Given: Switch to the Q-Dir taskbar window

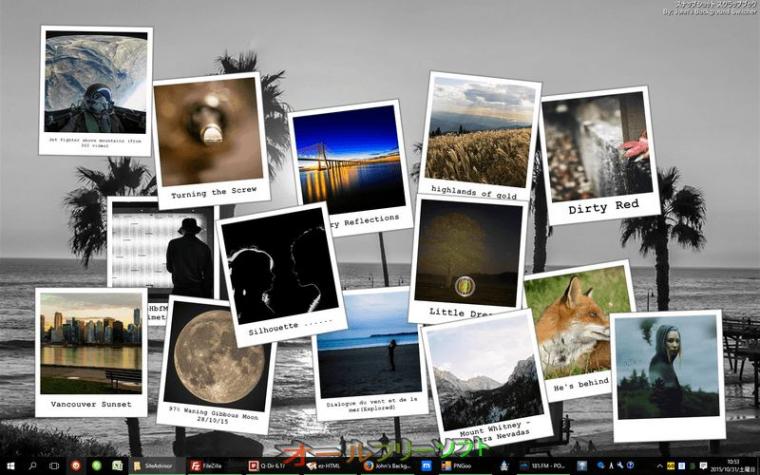Looking at the screenshot, I should pos(273,466).
